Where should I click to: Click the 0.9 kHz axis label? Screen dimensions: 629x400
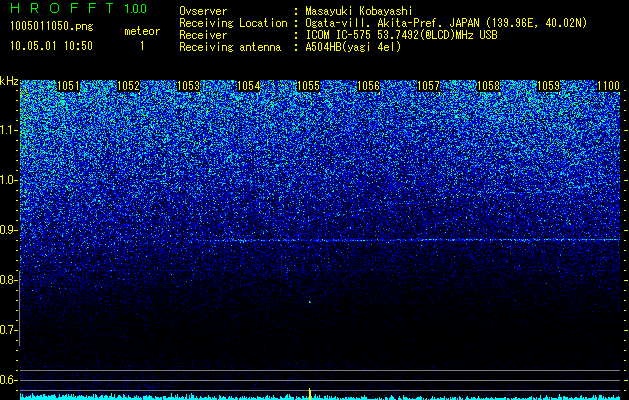(8, 230)
